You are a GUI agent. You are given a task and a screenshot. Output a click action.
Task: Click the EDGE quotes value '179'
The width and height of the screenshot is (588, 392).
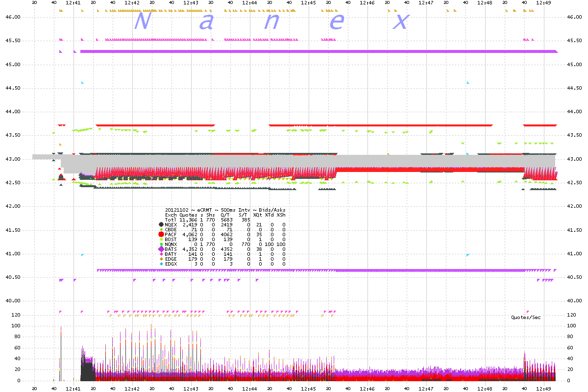point(193,259)
